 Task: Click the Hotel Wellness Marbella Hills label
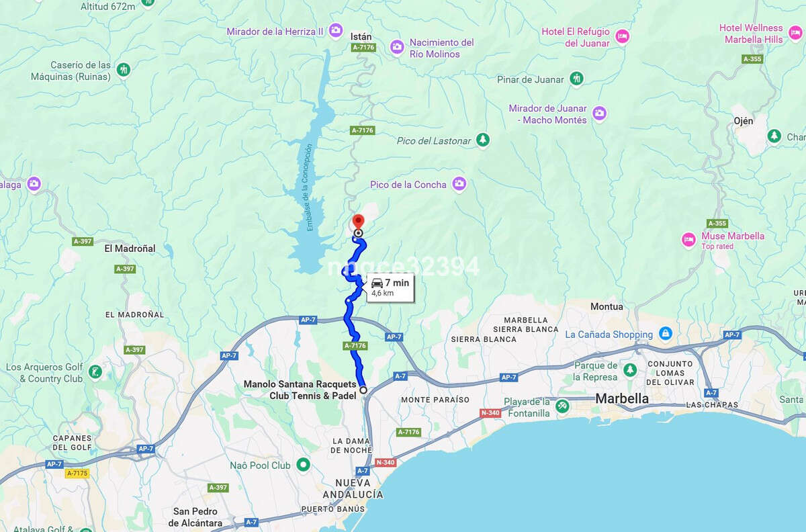pyautogui.click(x=751, y=34)
